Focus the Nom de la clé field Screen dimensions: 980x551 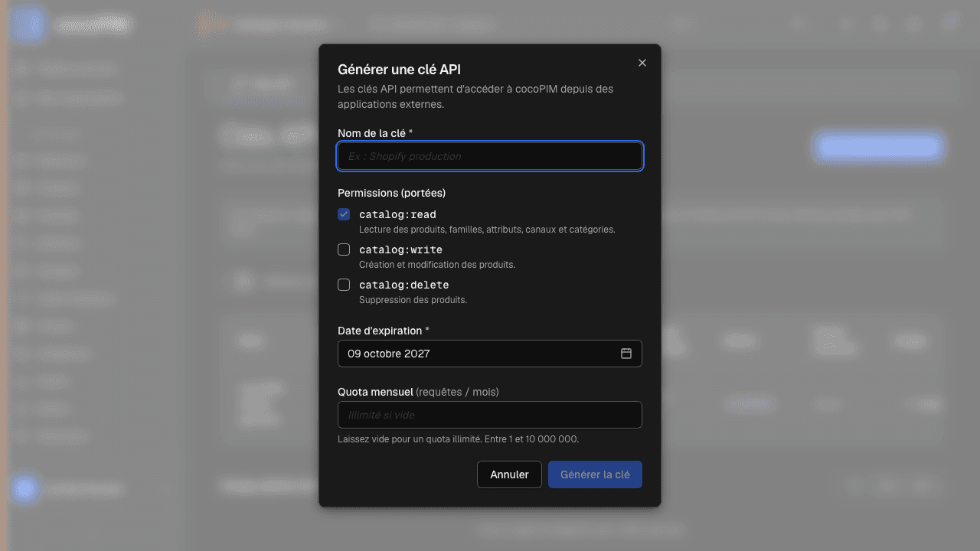pos(490,156)
